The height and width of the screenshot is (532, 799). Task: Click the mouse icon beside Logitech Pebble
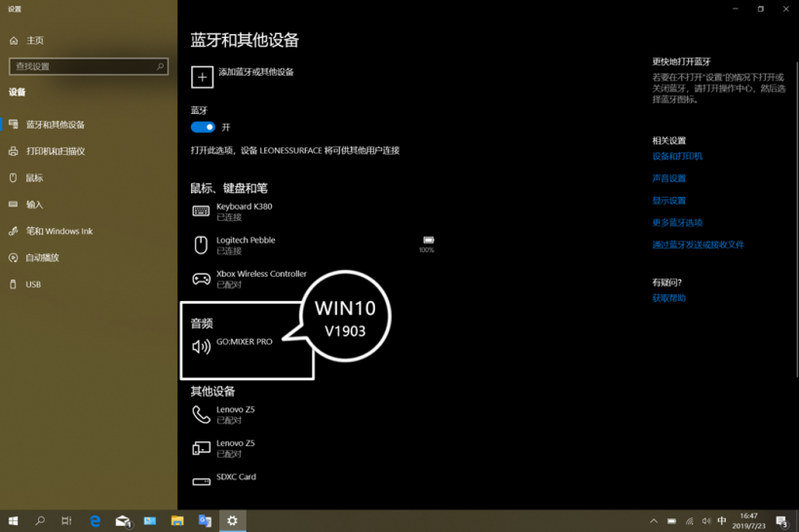pos(201,246)
